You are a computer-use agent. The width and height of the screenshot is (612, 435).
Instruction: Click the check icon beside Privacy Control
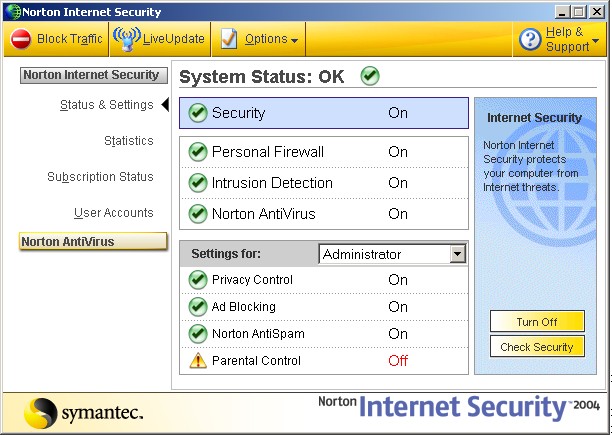pyautogui.click(x=198, y=280)
